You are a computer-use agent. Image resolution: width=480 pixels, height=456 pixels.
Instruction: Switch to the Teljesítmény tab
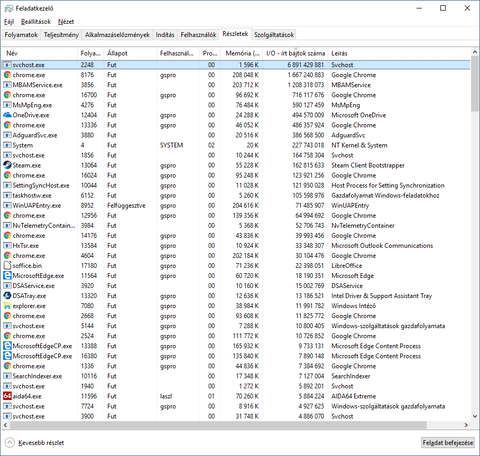click(61, 35)
